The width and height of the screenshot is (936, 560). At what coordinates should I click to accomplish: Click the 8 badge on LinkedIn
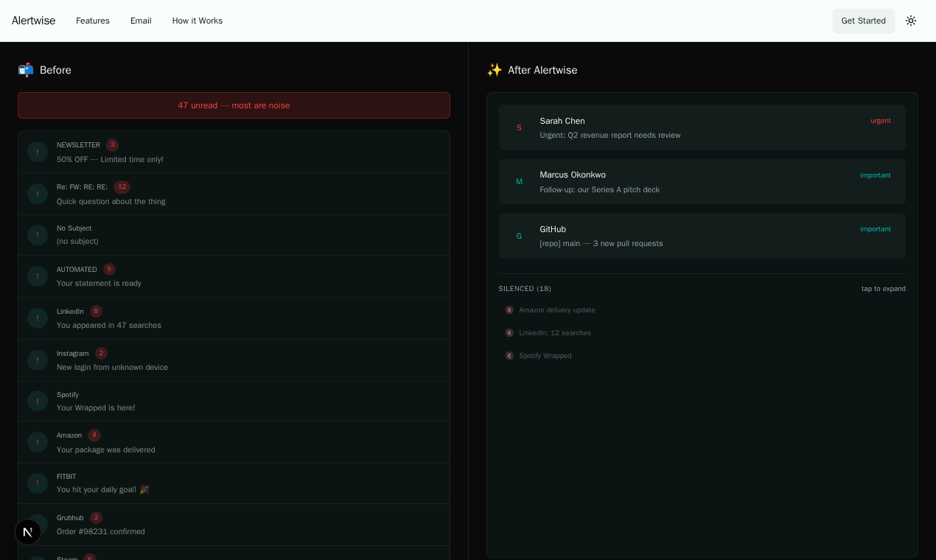click(x=96, y=312)
